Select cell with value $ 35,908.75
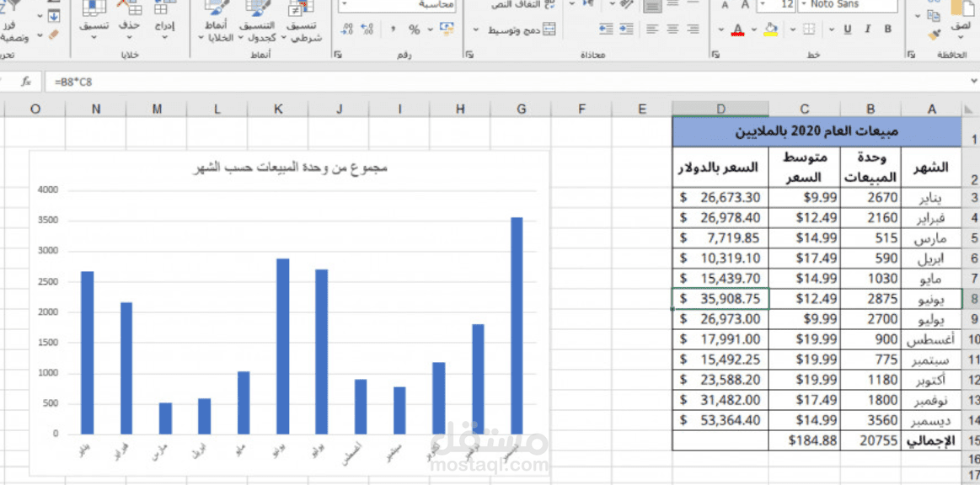 pos(720,298)
